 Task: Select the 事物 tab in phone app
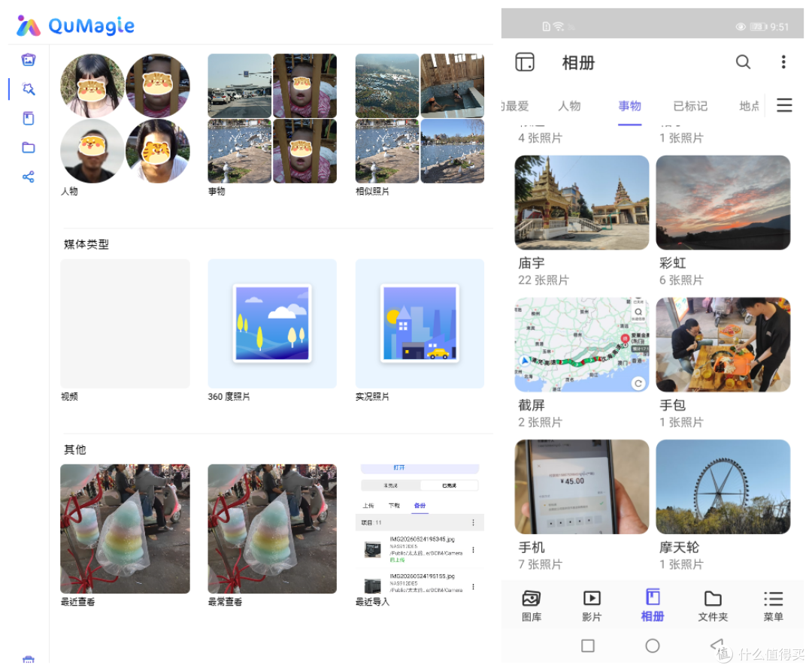(x=630, y=106)
